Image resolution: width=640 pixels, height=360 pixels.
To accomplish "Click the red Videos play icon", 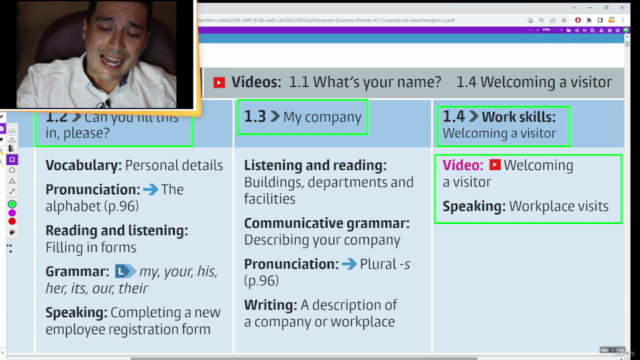I will [x=219, y=82].
